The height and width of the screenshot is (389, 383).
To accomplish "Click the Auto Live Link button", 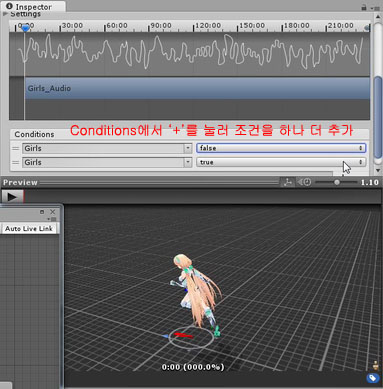I will (29, 228).
